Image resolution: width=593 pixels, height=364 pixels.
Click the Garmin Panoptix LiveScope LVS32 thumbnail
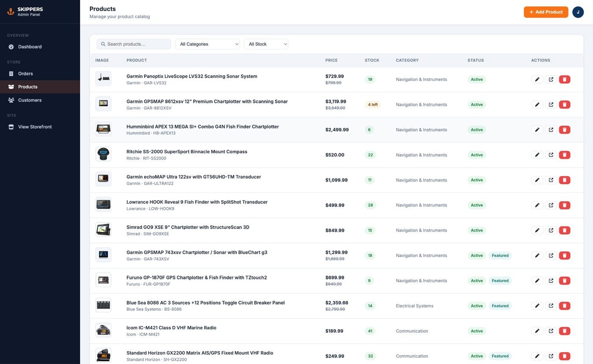coord(103,79)
